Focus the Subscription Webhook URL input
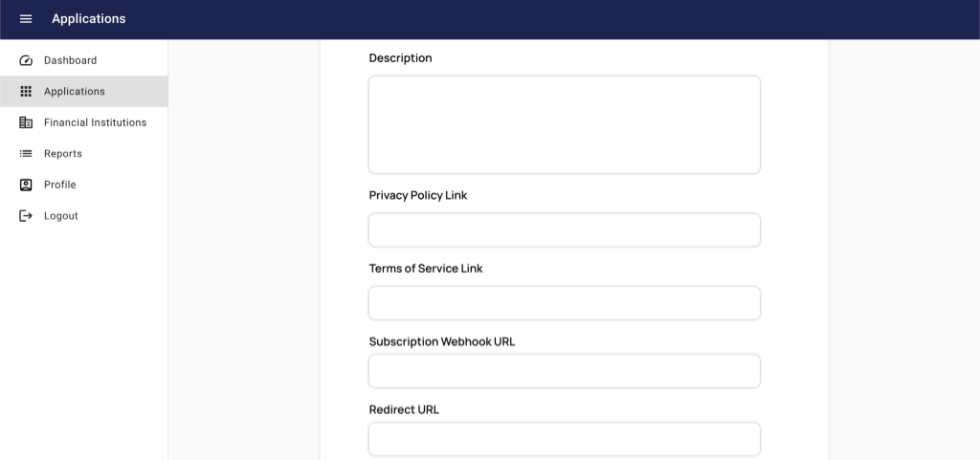Screen dimensions: 980x460 (565, 371)
